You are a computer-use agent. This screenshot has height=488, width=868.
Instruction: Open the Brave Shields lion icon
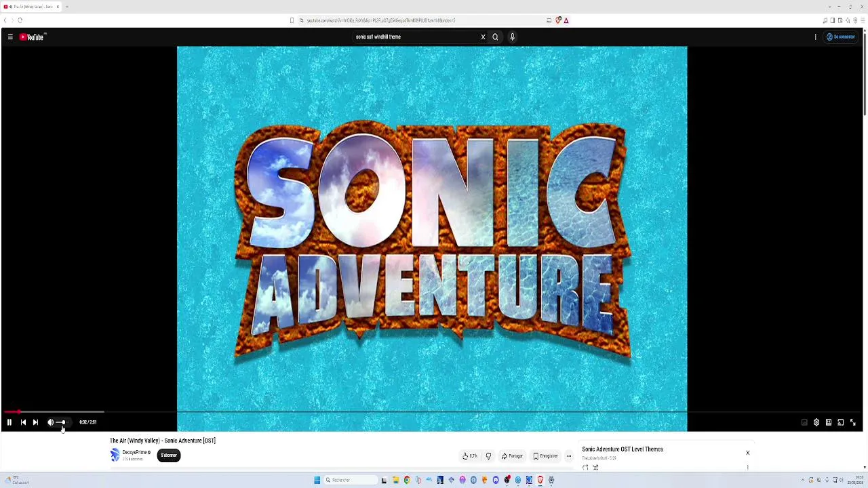(558, 20)
